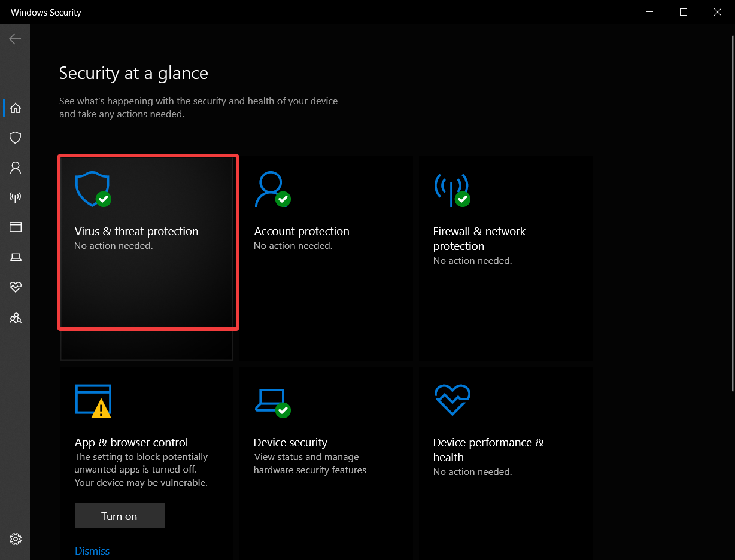Dismiss the App & browser control warning
The image size is (735, 560).
pos(92,551)
